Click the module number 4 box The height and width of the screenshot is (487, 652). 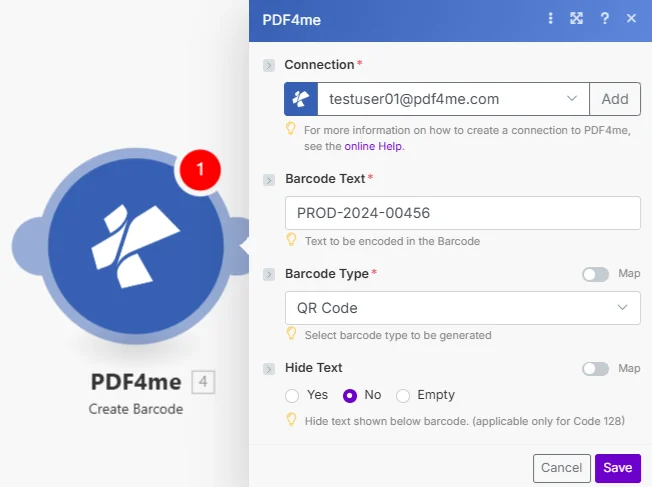pos(203,382)
